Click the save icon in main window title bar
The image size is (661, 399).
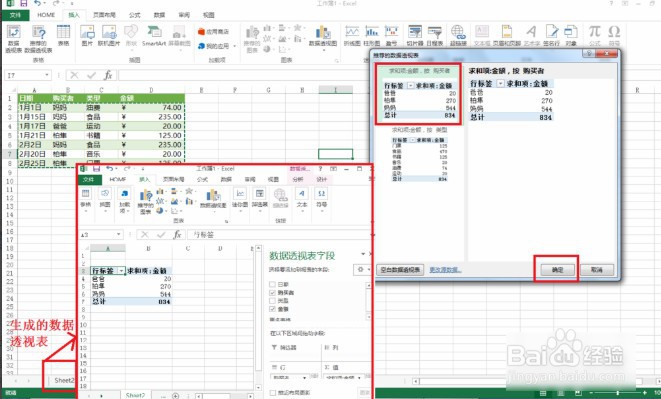(23, 3)
